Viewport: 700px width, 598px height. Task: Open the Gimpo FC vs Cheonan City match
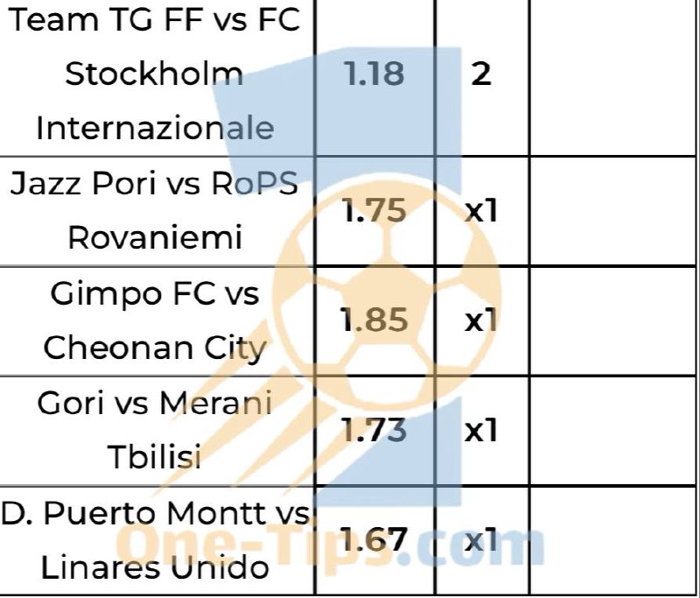(155, 320)
